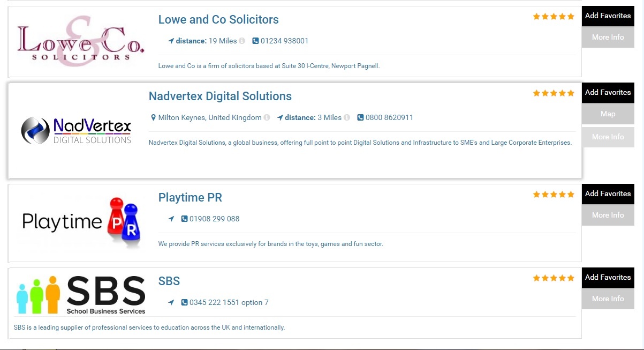Click phone icon beside 0800 8620911
The image size is (644, 350).
360,118
